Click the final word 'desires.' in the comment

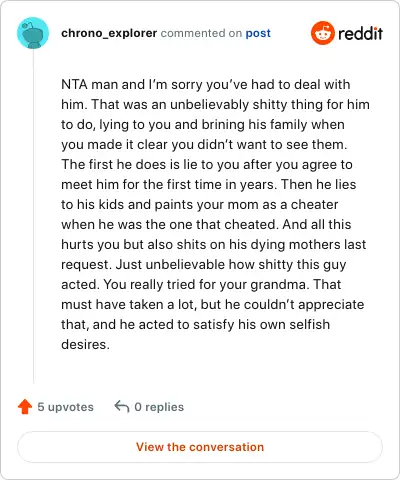click(85, 344)
